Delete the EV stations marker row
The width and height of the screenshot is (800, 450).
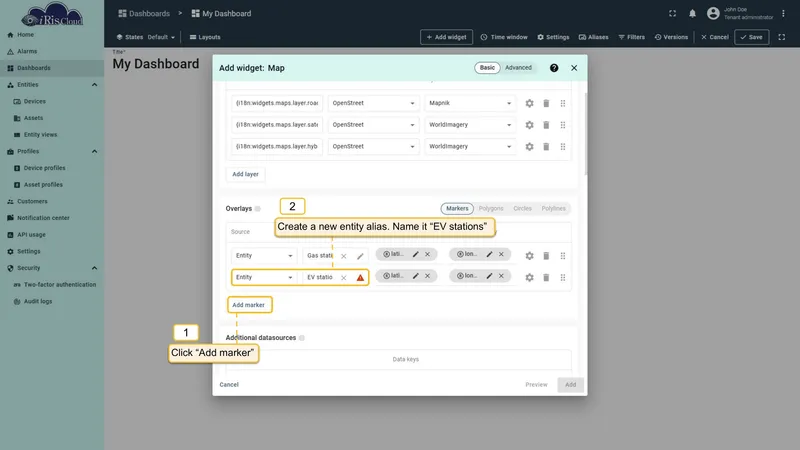click(546, 278)
